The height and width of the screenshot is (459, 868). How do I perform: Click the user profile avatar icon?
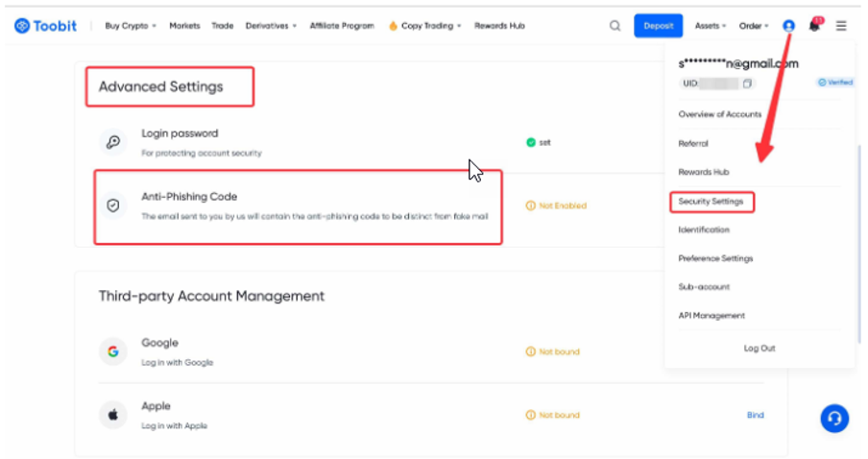[x=788, y=26]
